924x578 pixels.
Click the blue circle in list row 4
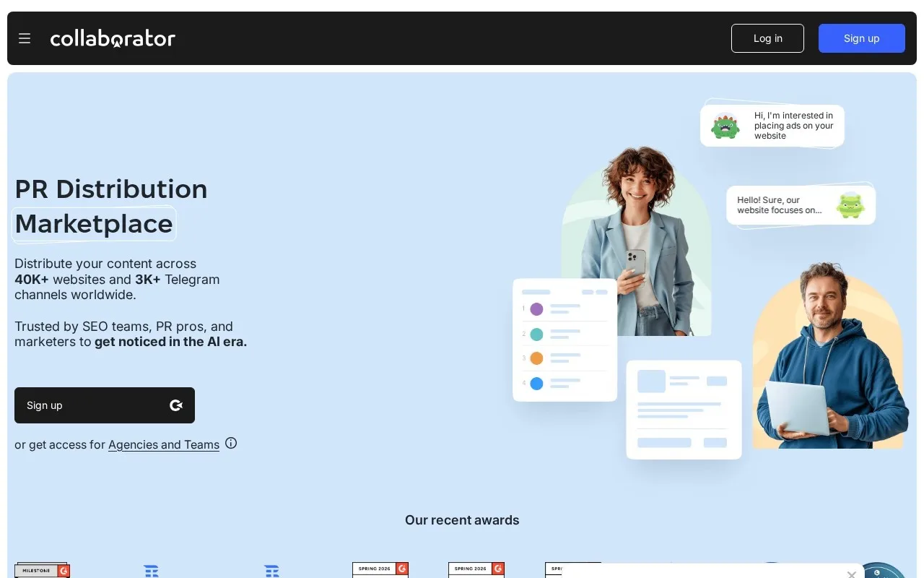536,384
